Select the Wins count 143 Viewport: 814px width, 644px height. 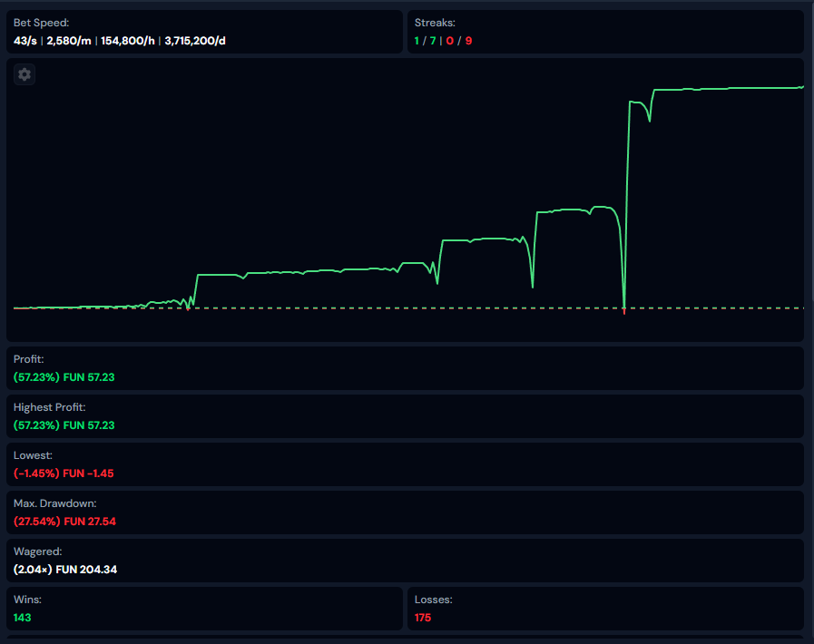pos(23,618)
